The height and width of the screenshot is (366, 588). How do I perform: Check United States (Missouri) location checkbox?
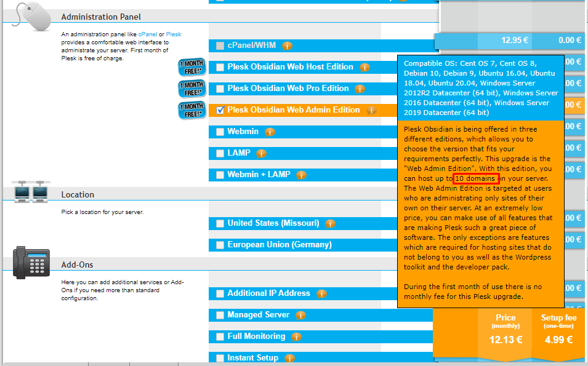[x=220, y=224]
